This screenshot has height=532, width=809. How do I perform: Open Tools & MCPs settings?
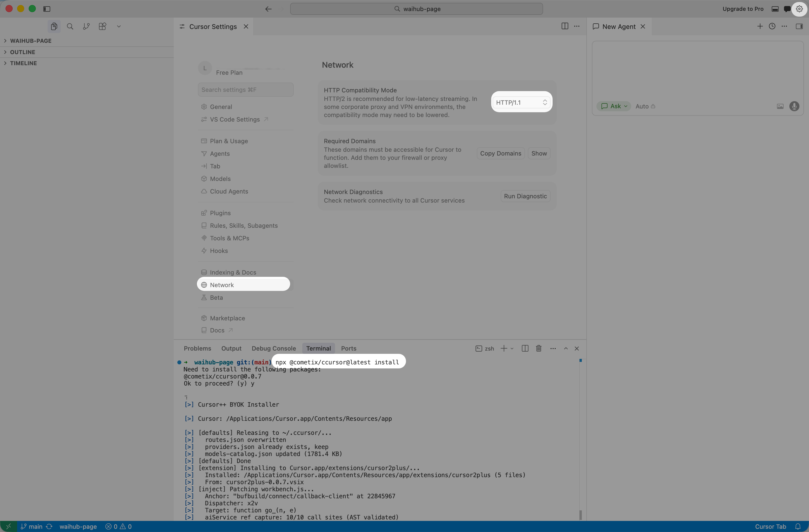tap(245, 238)
